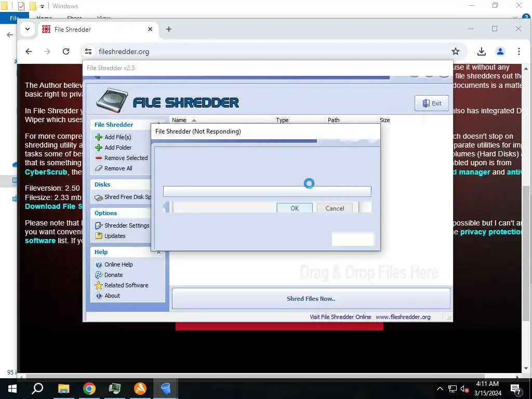Click the Remove All eraser icon
This screenshot has width=532, height=399.
click(98, 168)
